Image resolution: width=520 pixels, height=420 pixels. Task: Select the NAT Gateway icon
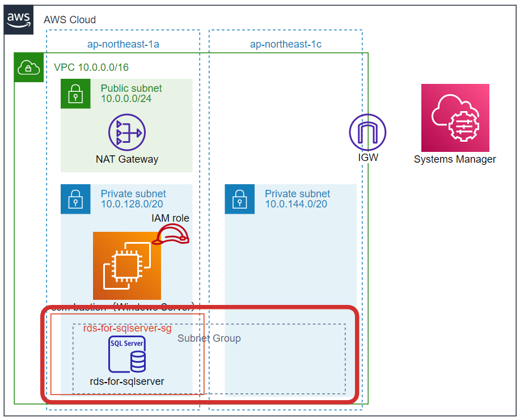click(126, 131)
